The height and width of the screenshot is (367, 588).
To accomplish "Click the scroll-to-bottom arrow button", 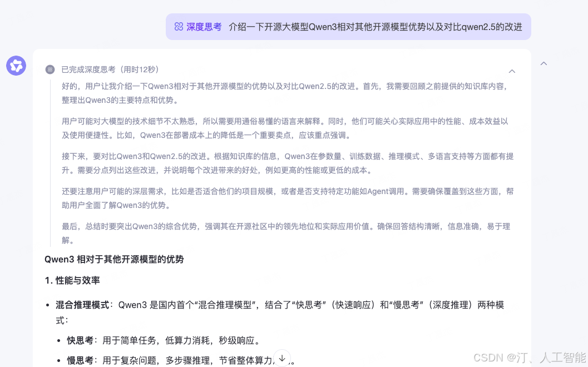I will pos(282,359).
